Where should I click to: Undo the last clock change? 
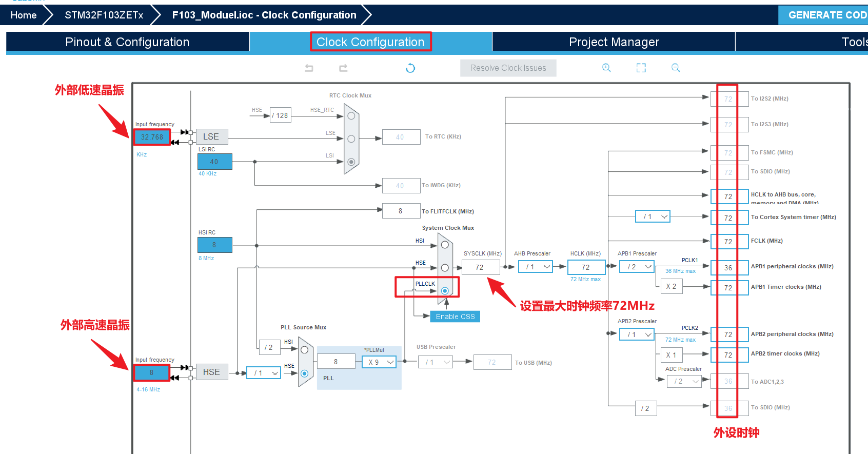[x=309, y=68]
